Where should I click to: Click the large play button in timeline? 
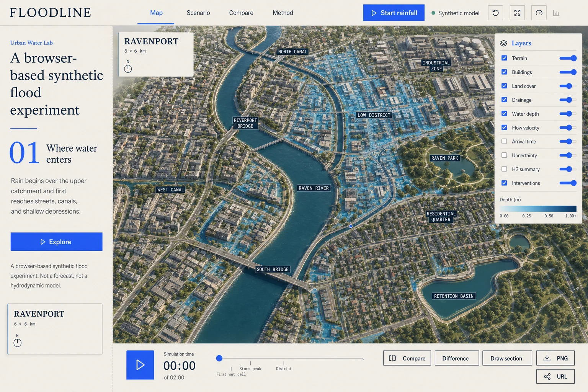(140, 365)
